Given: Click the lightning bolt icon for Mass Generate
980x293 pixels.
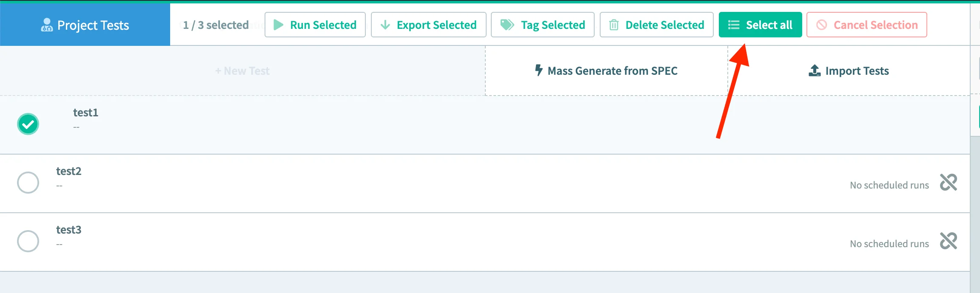Looking at the screenshot, I should (x=538, y=70).
